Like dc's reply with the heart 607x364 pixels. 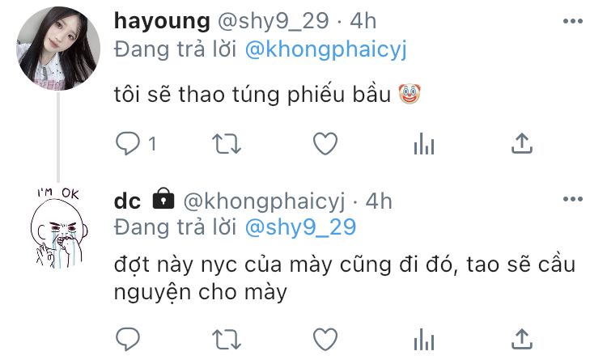[x=325, y=339]
